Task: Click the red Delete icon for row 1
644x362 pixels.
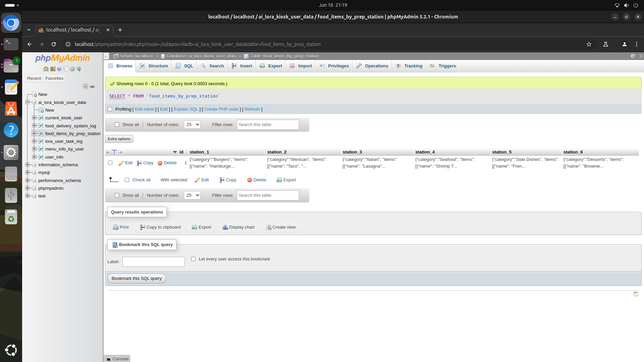Action: [160, 163]
